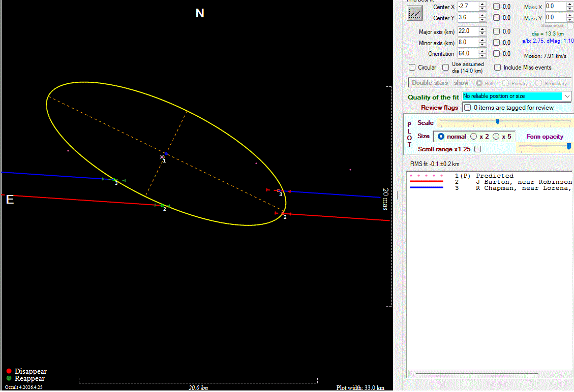
Task: Tick the fix checkbox beside Center X
Action: [x=496, y=6]
